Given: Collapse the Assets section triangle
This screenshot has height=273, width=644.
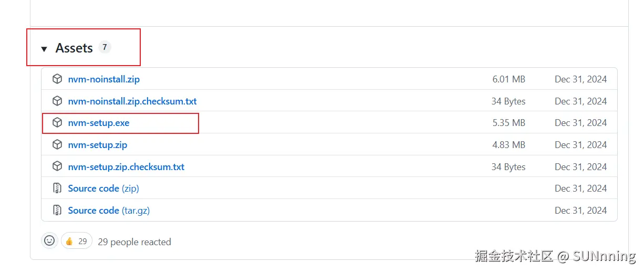Looking at the screenshot, I should coord(44,49).
